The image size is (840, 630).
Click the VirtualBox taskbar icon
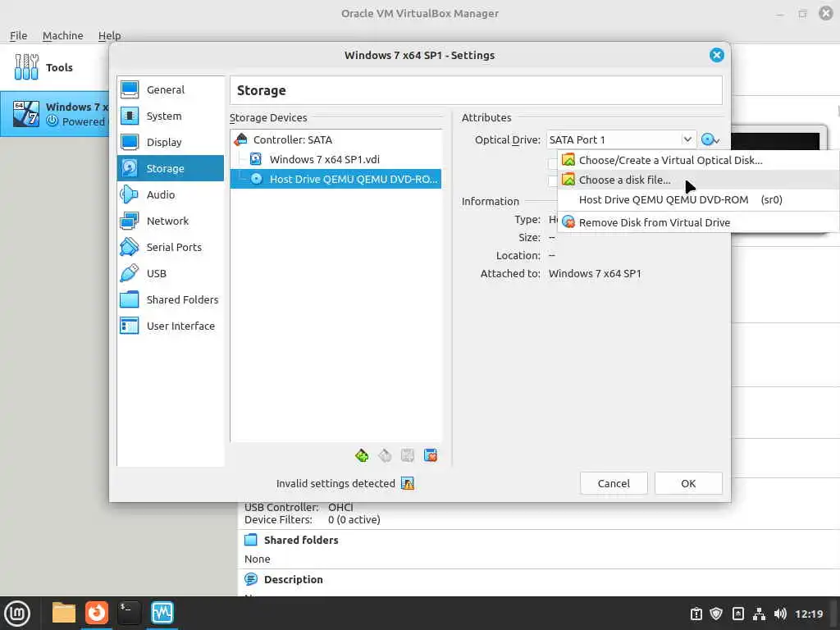(162, 613)
